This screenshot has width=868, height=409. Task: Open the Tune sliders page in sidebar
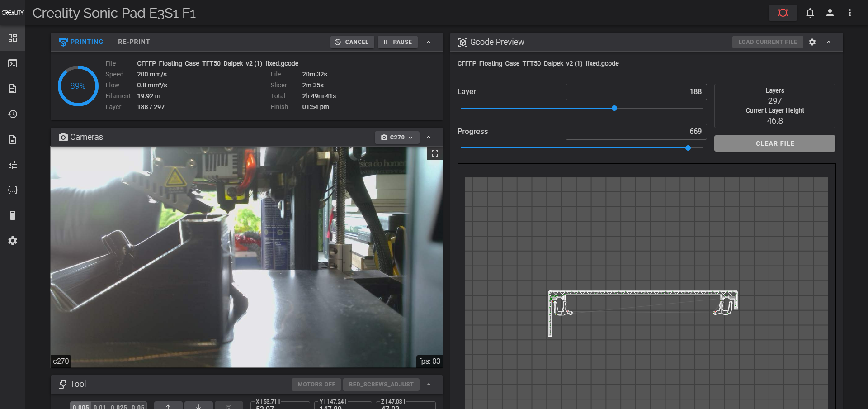coord(13,165)
